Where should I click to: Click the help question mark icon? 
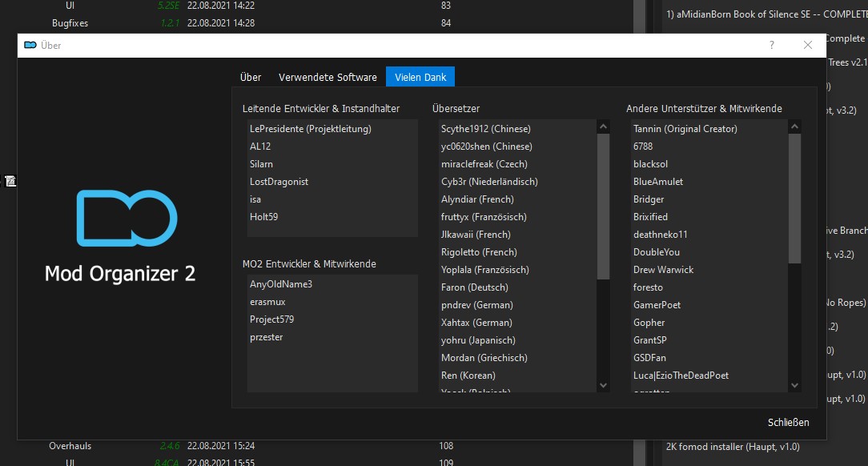click(771, 46)
